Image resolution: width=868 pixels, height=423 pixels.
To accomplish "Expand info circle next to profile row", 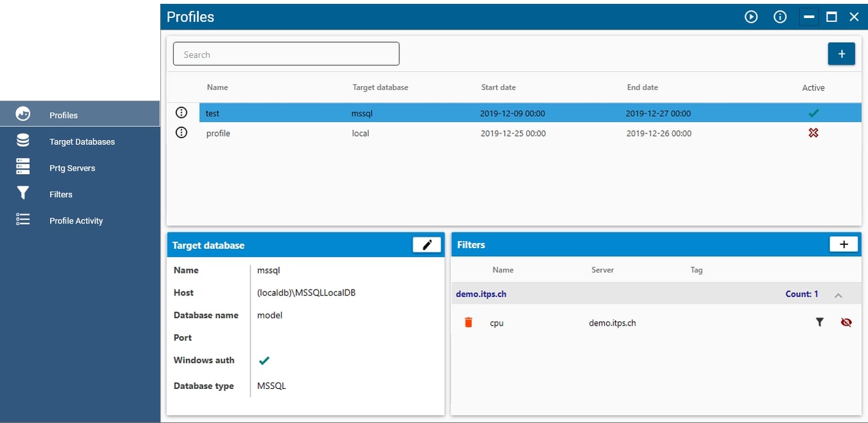I will 181,133.
